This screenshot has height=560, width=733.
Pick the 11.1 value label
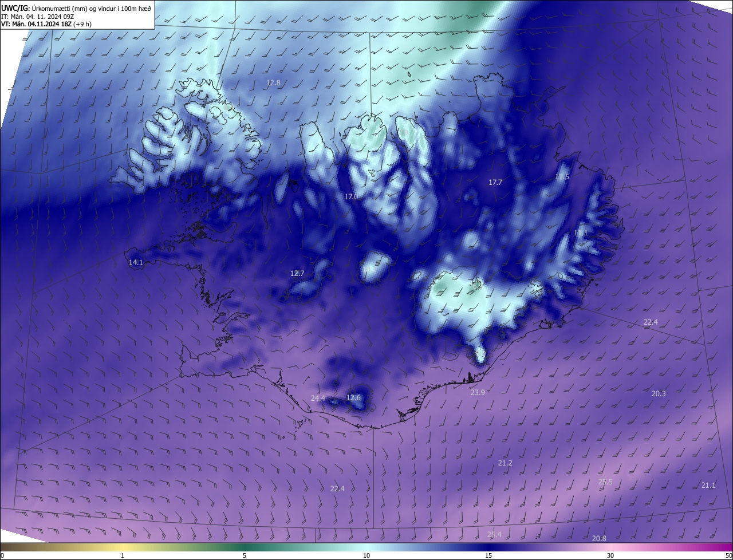pos(581,233)
